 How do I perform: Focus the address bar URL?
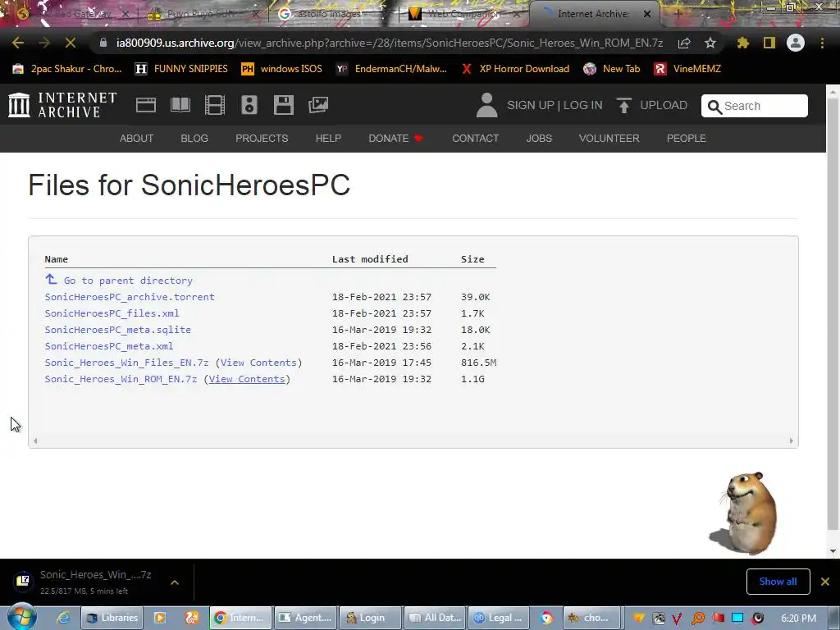tap(390, 43)
